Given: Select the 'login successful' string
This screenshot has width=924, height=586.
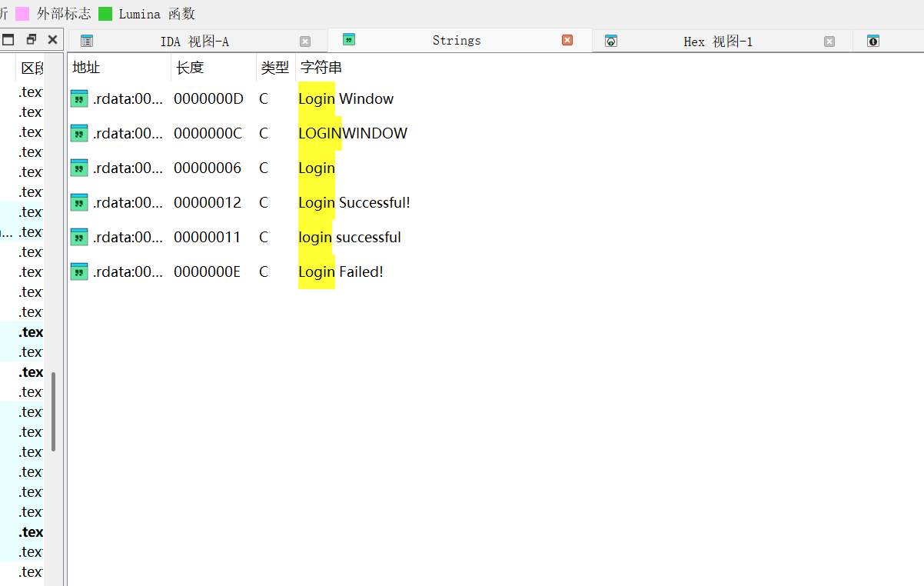Looking at the screenshot, I should pyautogui.click(x=350, y=237).
